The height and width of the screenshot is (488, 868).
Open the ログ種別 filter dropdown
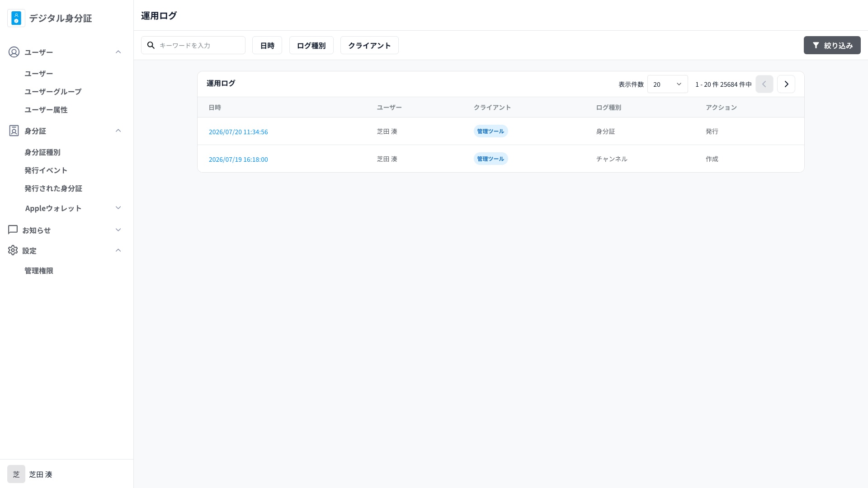pos(311,45)
